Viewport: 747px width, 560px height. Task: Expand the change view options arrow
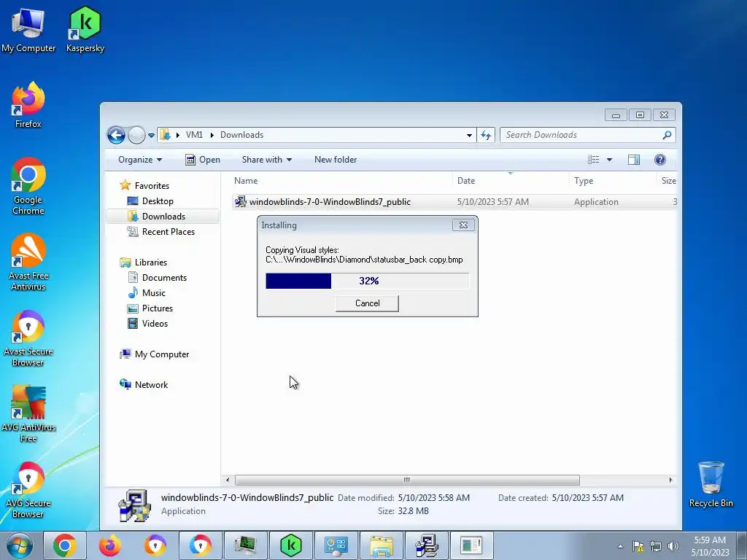coord(609,160)
